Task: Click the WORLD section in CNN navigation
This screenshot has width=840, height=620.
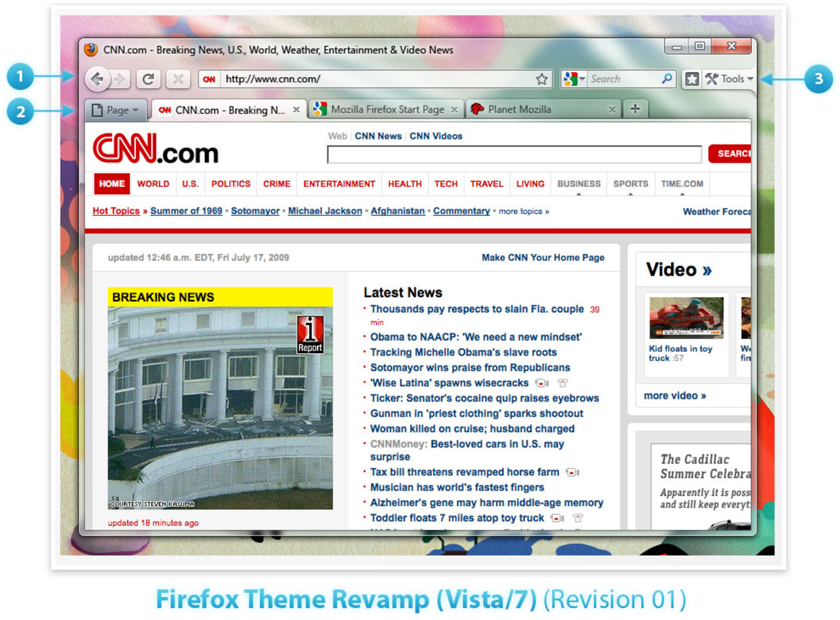Action: coord(153,184)
